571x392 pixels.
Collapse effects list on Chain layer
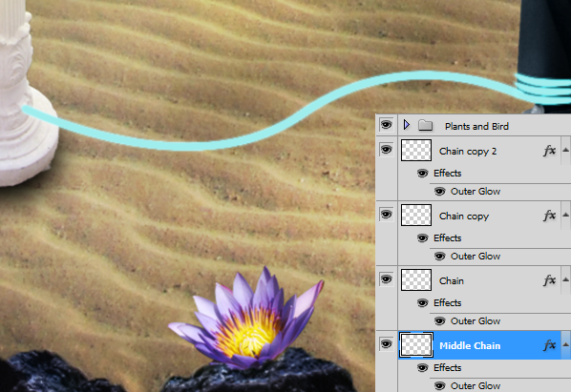click(565, 279)
